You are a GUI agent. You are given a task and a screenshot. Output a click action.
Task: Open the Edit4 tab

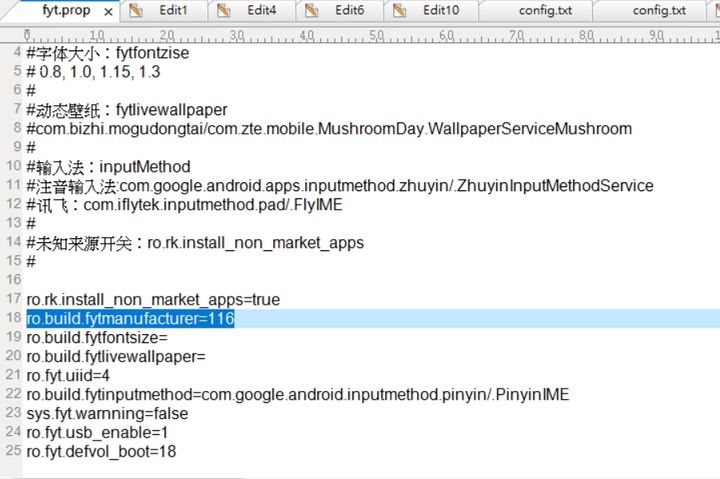coord(261,11)
